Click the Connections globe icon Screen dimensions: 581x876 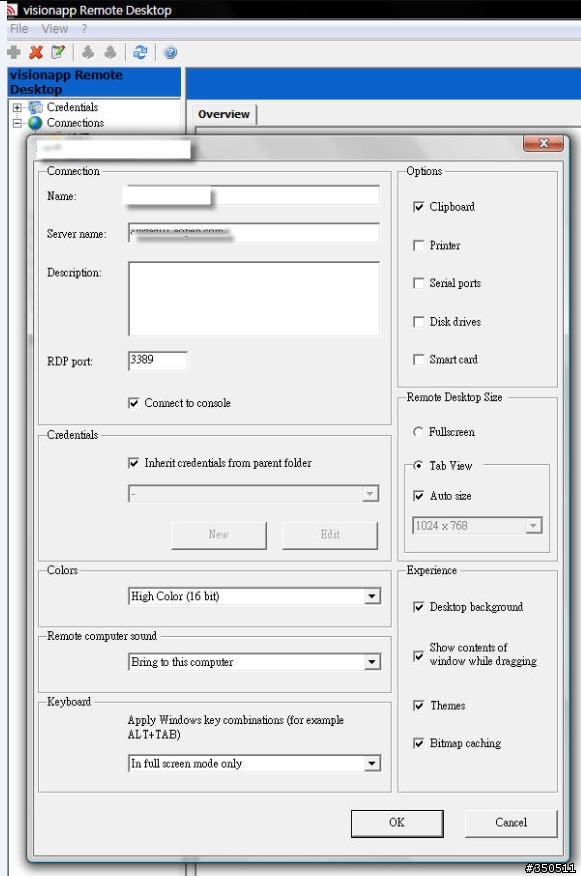point(35,122)
